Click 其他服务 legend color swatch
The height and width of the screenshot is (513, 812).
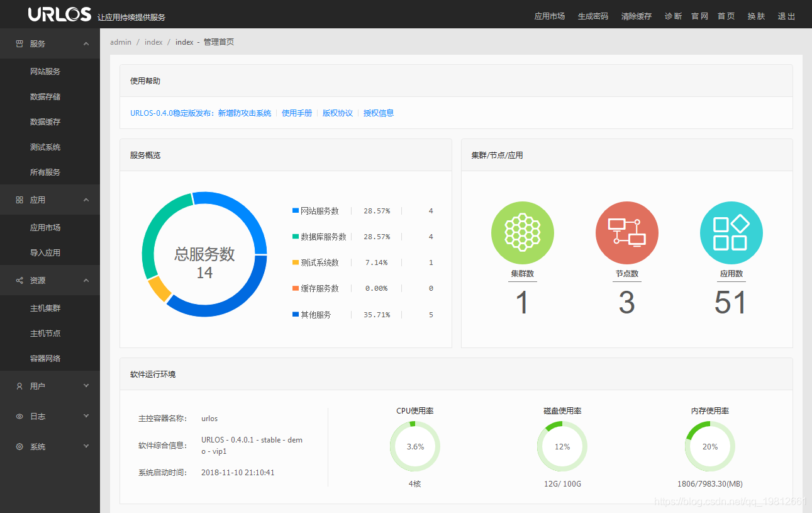click(296, 314)
